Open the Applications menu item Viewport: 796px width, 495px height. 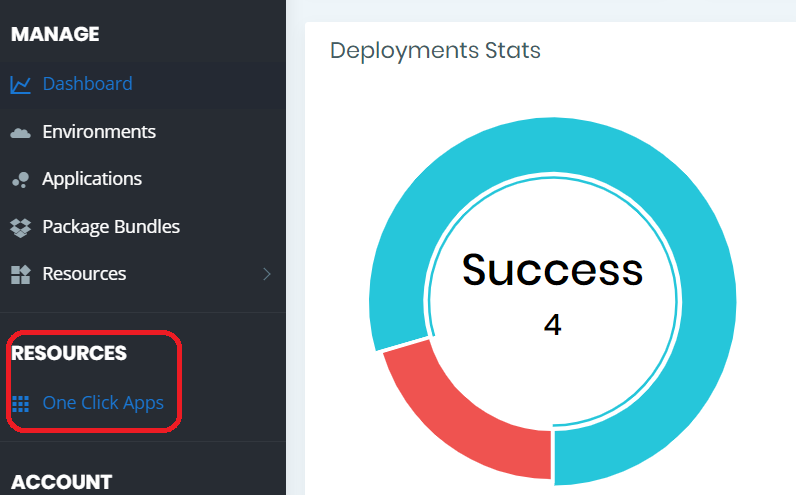click(x=92, y=179)
